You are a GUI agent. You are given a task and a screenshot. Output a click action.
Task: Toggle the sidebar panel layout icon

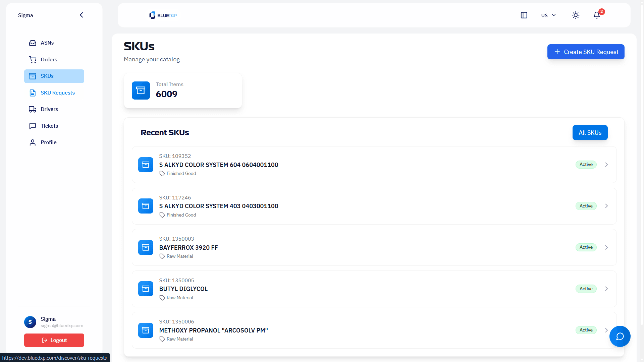tap(524, 15)
